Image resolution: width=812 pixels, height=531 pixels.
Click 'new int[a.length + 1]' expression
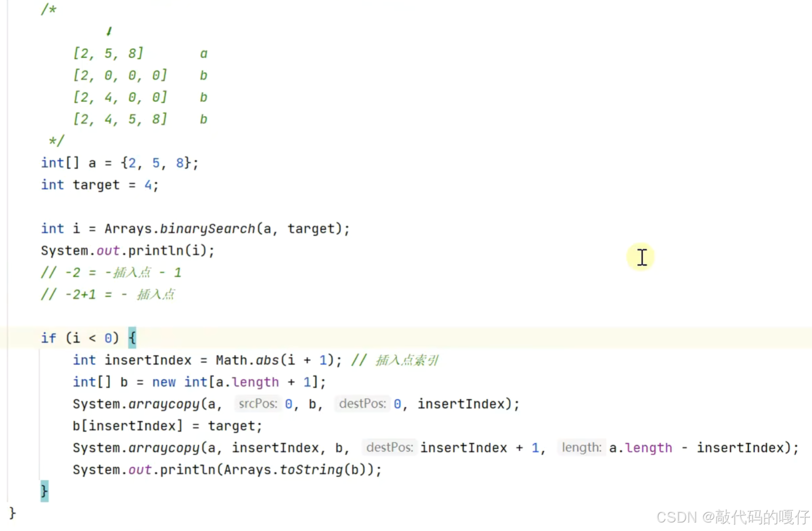235,382
